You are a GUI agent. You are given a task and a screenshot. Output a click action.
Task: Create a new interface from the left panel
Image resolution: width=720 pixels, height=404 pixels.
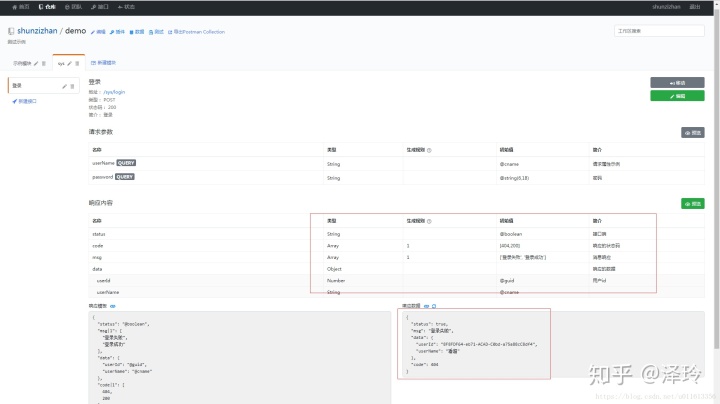[24, 101]
